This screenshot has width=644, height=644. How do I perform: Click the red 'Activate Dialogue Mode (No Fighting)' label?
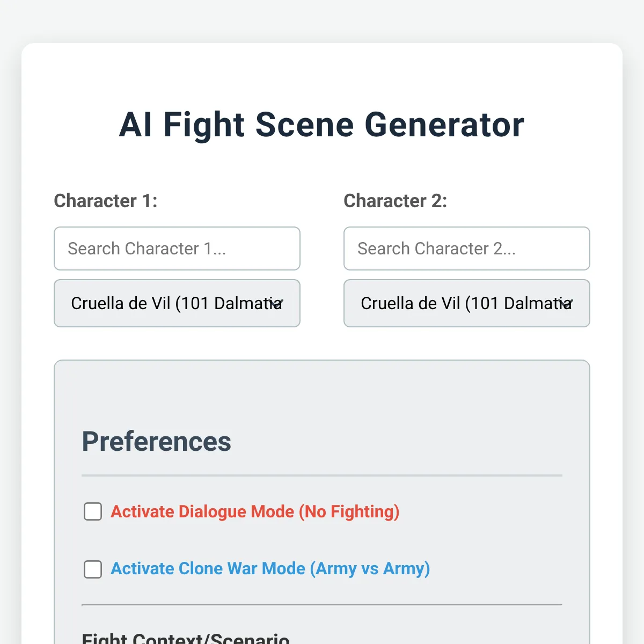(x=255, y=511)
